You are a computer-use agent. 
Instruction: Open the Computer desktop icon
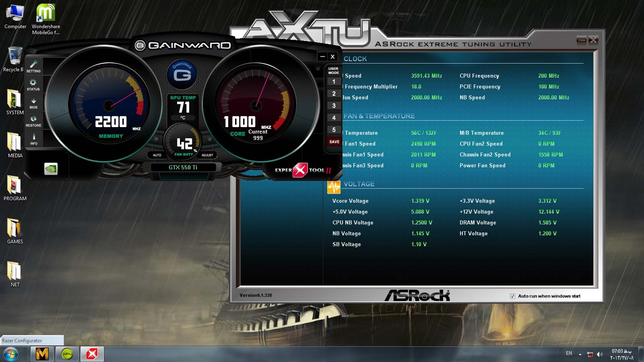(x=15, y=16)
